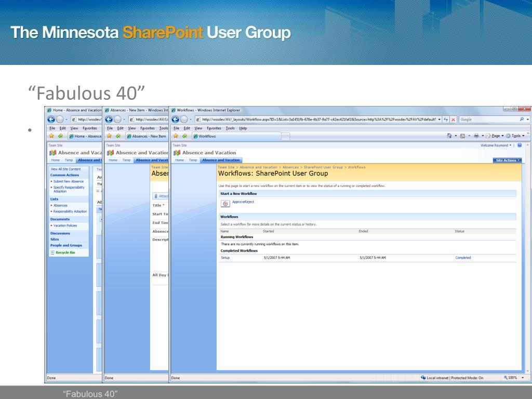
Task: Click Back arrow in Workflows window
Action: coord(176,119)
